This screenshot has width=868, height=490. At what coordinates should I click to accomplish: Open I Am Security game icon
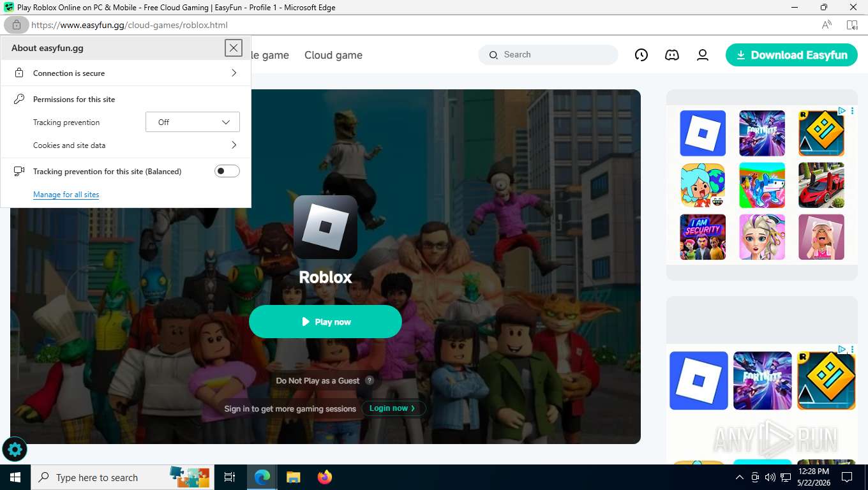click(703, 237)
